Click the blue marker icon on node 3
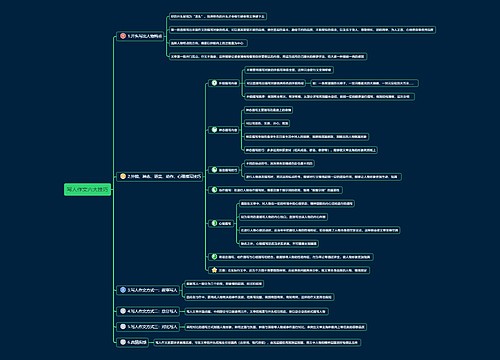500x360 pixels. (x=123, y=290)
